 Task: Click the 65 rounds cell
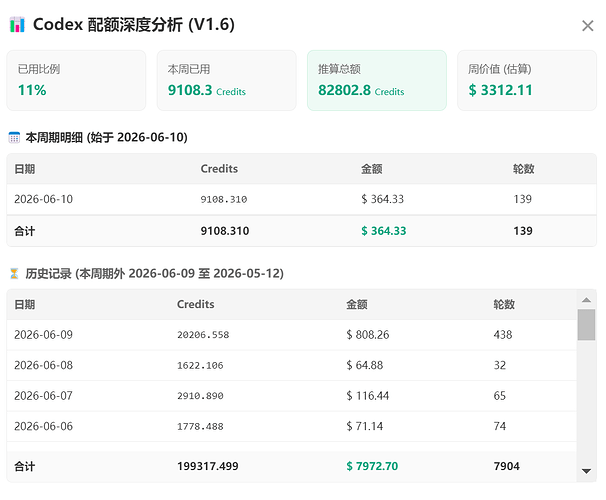[x=500, y=396]
